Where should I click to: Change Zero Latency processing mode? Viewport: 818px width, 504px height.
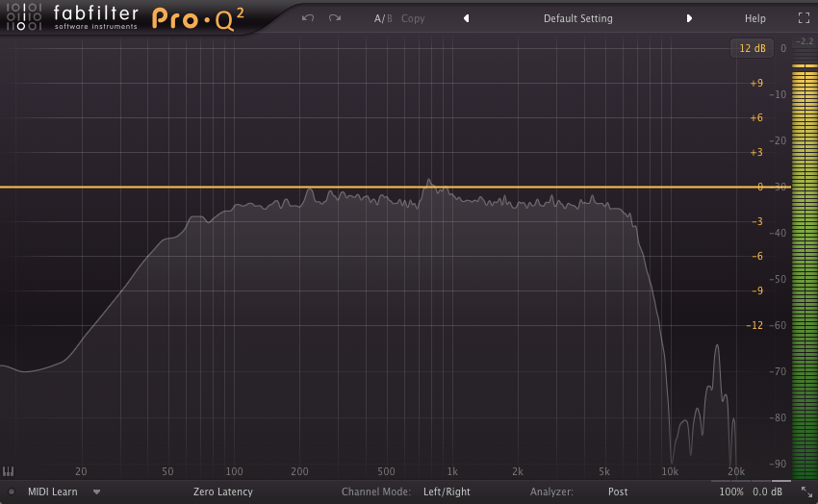point(222,491)
